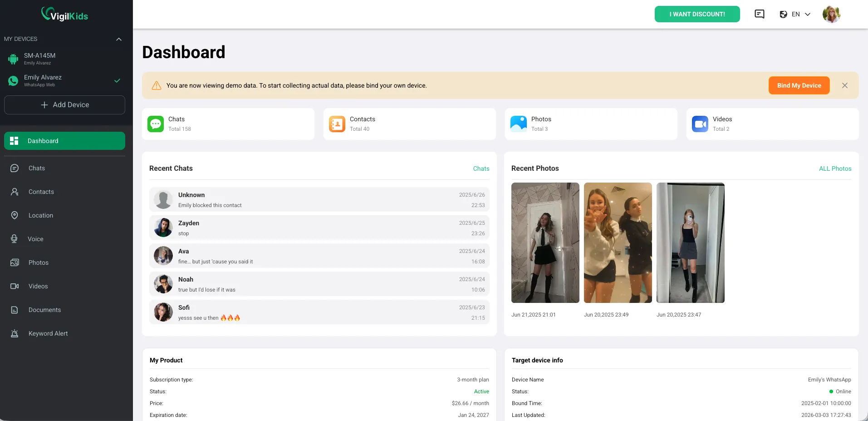This screenshot has width=868, height=421.
Task: Click the orange Contacts card icon
Action: coord(337,124)
